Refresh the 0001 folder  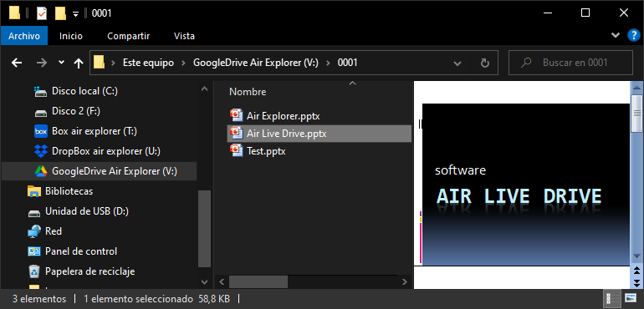[x=484, y=63]
